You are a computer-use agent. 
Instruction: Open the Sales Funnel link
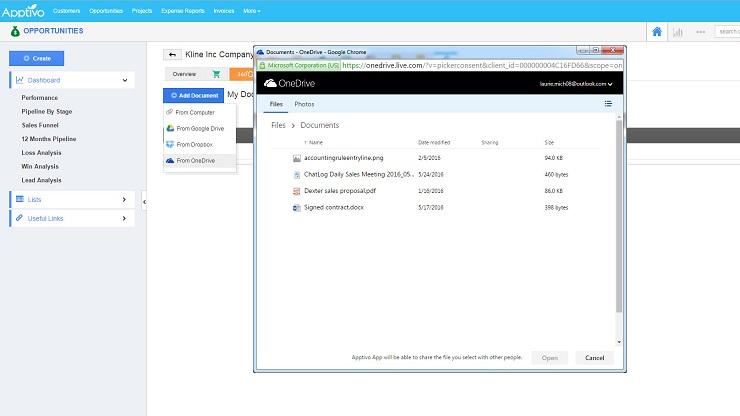click(x=40, y=125)
